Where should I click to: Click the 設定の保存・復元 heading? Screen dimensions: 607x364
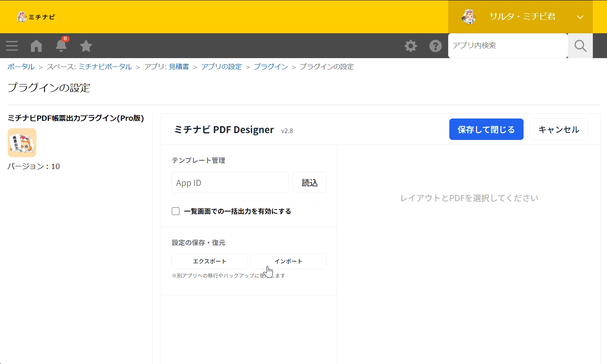click(198, 242)
